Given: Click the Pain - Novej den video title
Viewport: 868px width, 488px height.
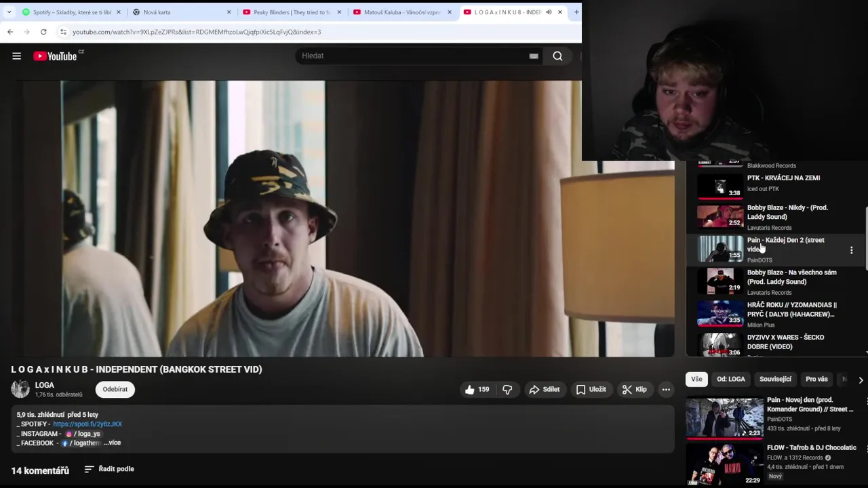Looking at the screenshot, I should [810, 405].
